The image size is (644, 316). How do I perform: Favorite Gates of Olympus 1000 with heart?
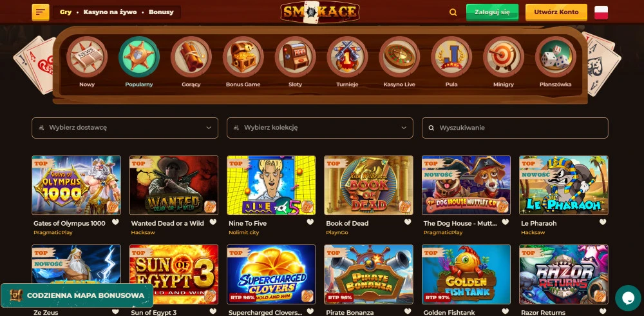point(115,222)
